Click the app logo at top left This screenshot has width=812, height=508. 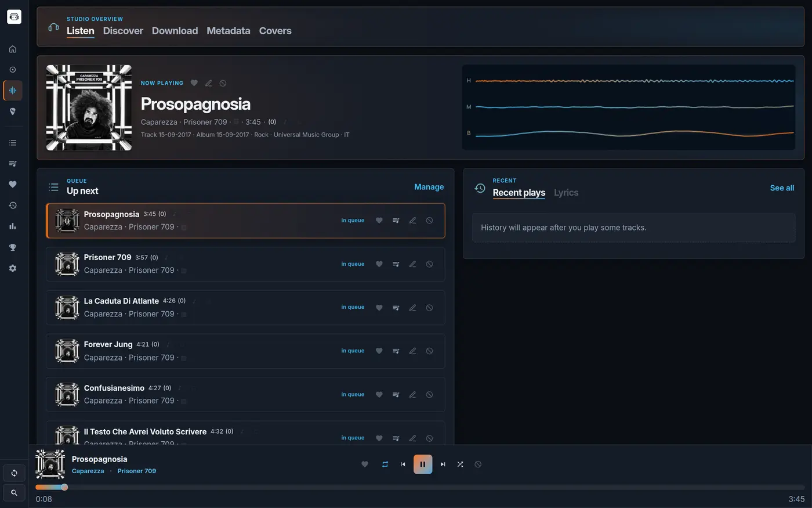(x=14, y=17)
